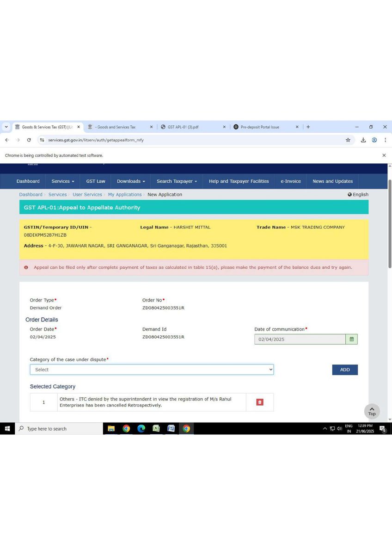The height and width of the screenshot is (555, 392).
Task: Click the browser Back arrow
Action: click(7, 140)
